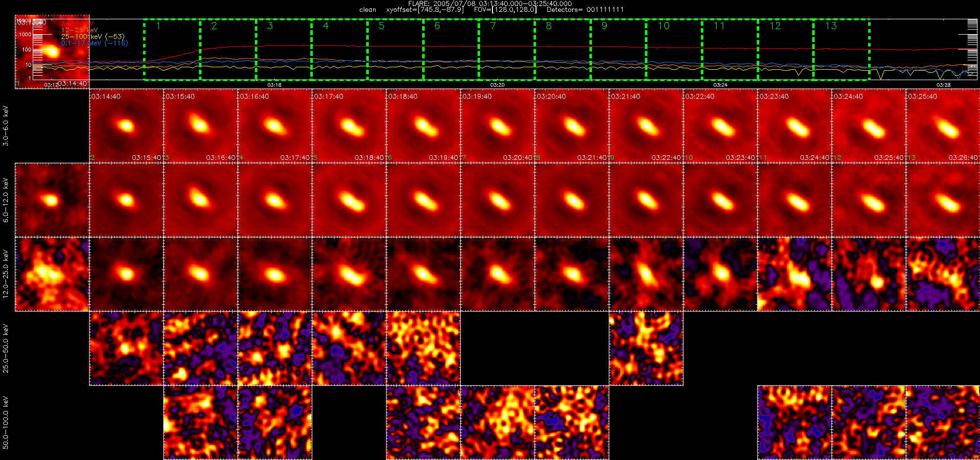This screenshot has width=980, height=460.
Task: Open the 6.0-12.0 keV image in the 03:14:40 column
Action: (126, 200)
